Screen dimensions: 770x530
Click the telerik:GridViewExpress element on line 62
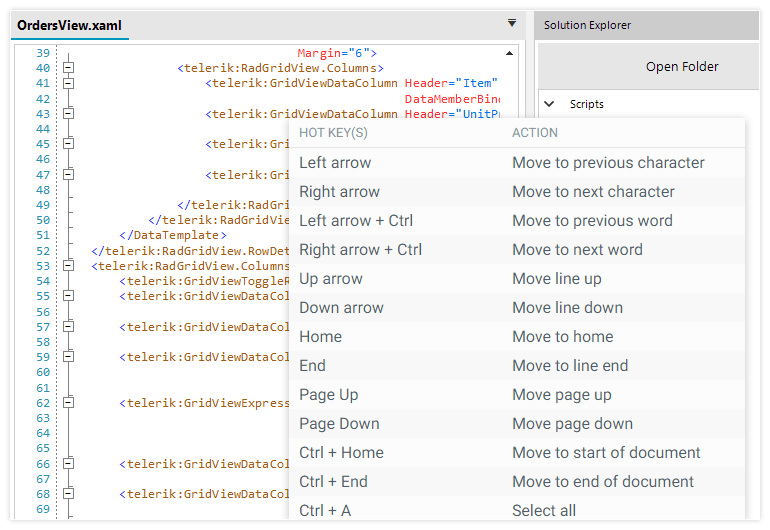(x=205, y=403)
